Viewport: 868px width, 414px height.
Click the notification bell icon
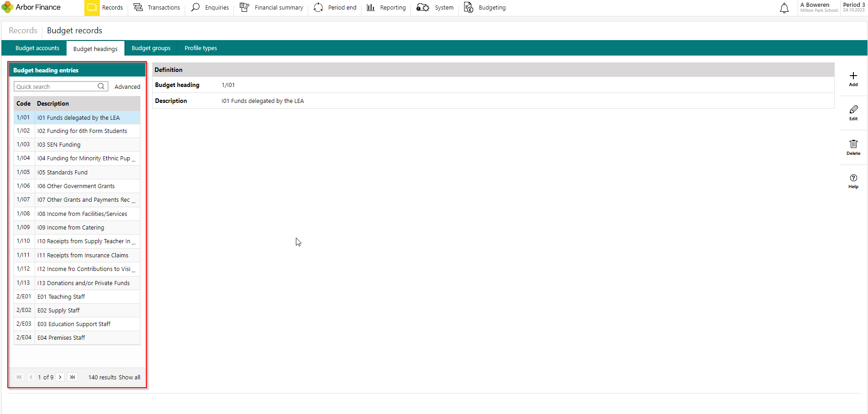784,8
